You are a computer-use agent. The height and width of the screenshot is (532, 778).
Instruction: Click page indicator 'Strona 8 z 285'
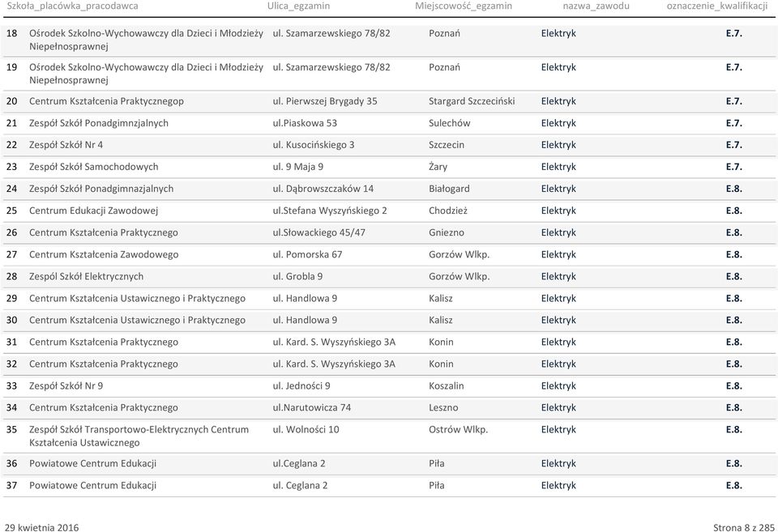(x=744, y=527)
